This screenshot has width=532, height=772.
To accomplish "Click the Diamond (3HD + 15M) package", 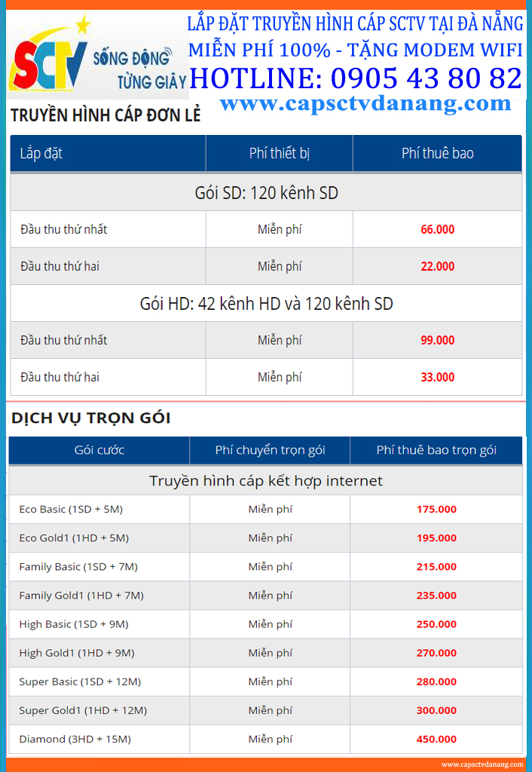I will coord(75,739).
